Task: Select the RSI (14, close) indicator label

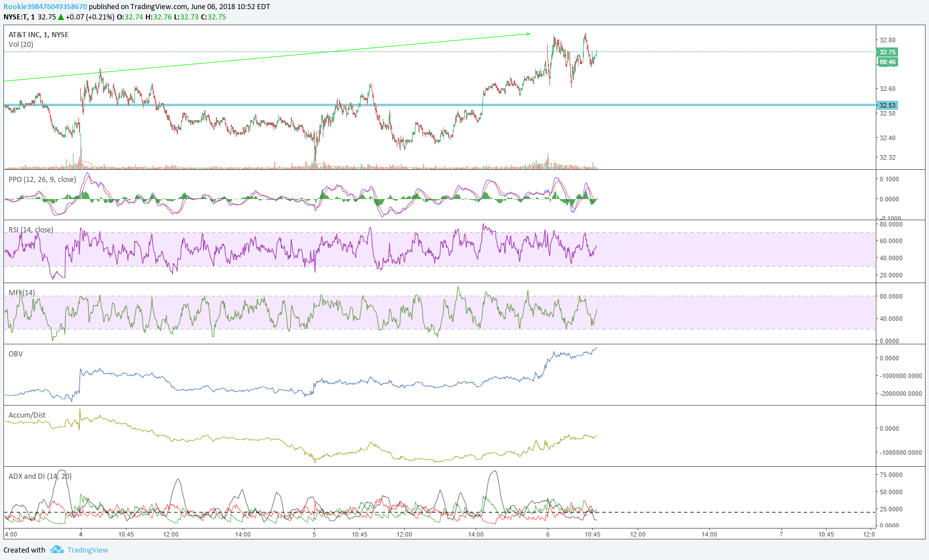Action: [31, 230]
